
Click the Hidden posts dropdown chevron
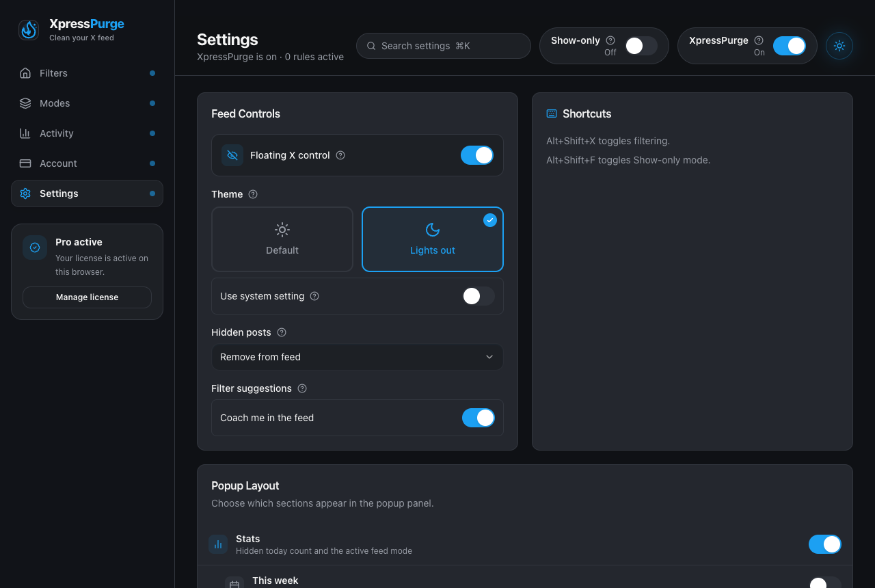click(x=489, y=357)
